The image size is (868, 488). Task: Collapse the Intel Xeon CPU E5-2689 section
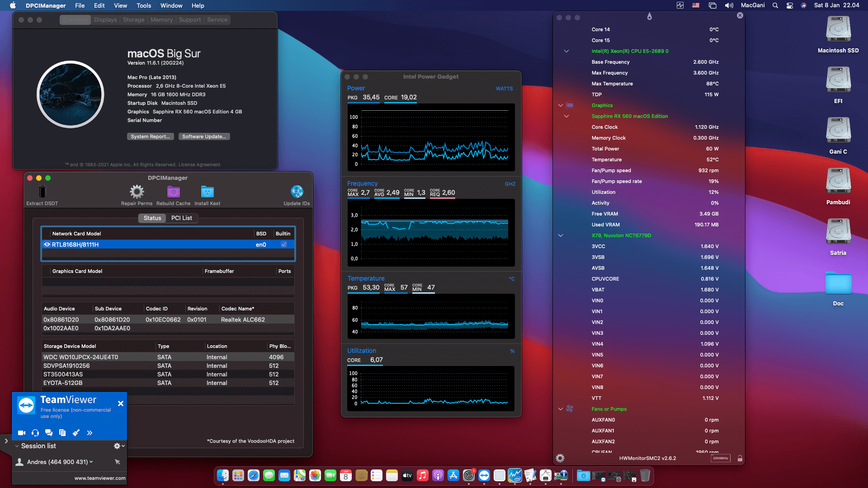click(566, 51)
